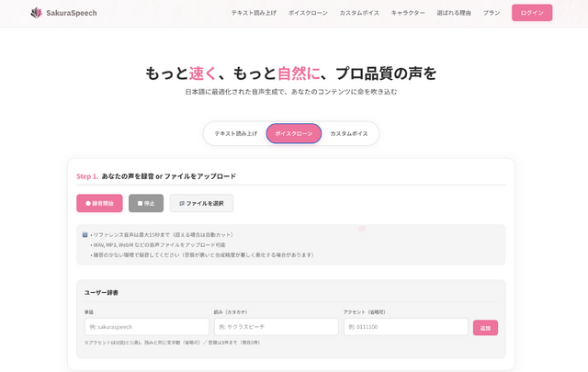Open カスタムボイス in the navigation bar
The image size is (588, 372).
pyautogui.click(x=359, y=13)
